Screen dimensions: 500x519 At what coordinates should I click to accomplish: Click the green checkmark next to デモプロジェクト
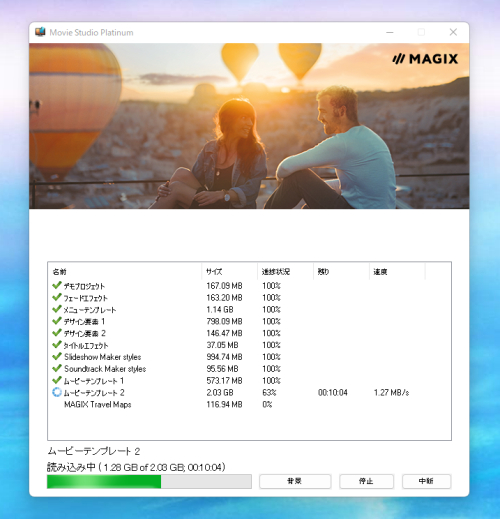coord(57,285)
